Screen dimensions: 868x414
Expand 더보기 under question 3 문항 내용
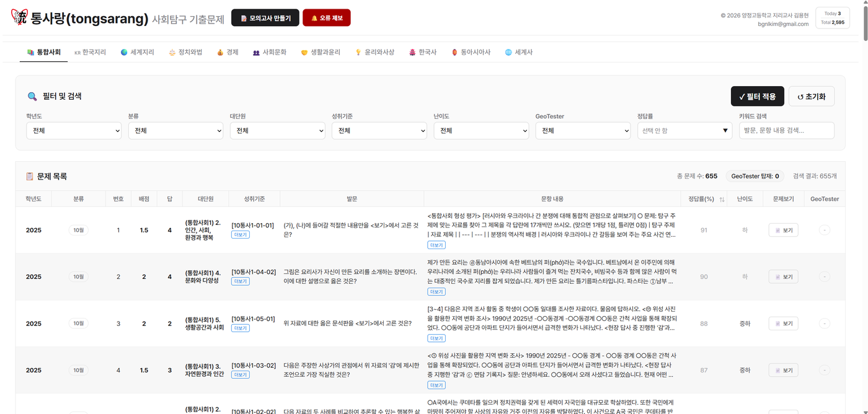[x=436, y=338]
